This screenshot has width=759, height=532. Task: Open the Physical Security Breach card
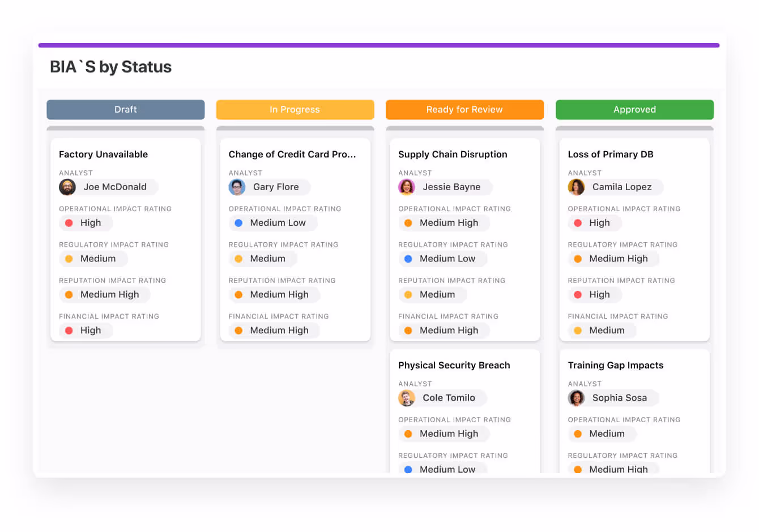(x=454, y=365)
